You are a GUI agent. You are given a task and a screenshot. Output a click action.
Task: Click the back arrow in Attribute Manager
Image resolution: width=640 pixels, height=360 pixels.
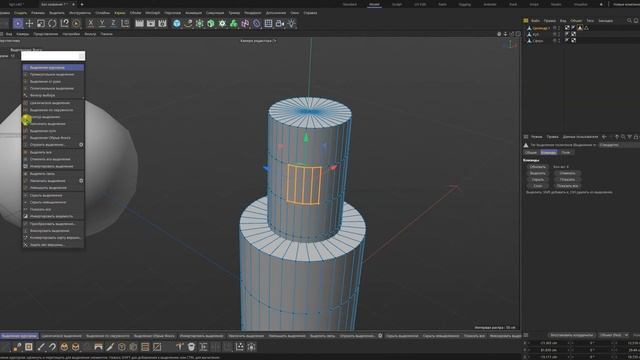[x=604, y=137]
